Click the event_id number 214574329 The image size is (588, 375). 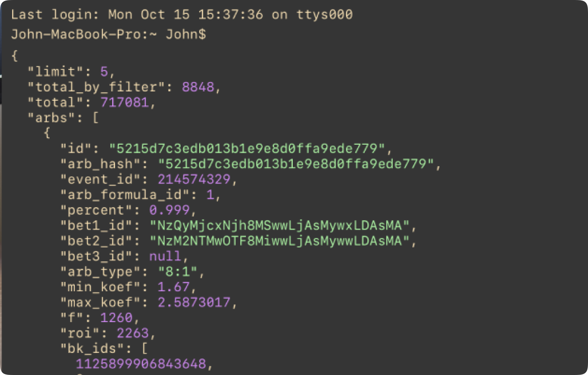point(194,180)
